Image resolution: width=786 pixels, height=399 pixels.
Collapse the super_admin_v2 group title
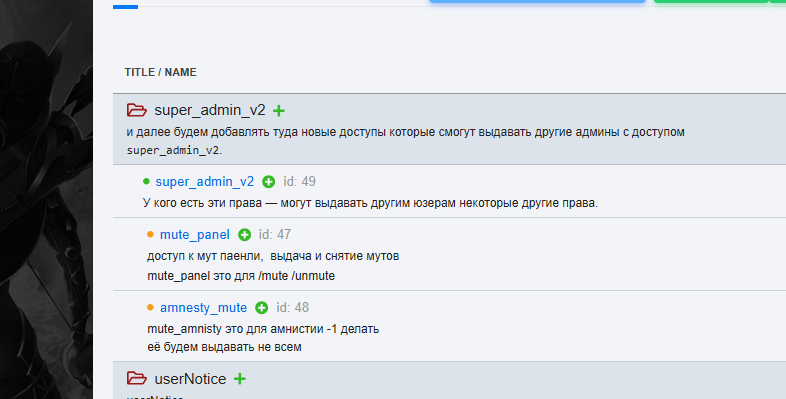210,110
